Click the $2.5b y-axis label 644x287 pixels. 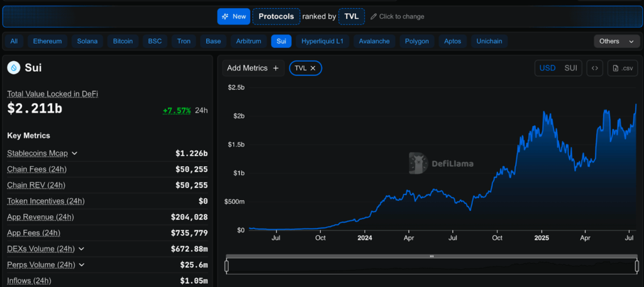point(236,87)
